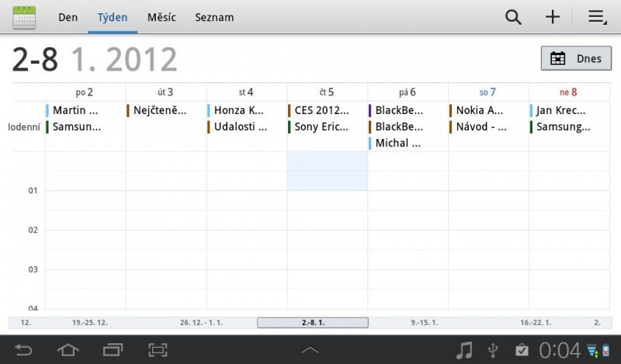
Task: Open the pá 6 day header
Action: coord(407,92)
